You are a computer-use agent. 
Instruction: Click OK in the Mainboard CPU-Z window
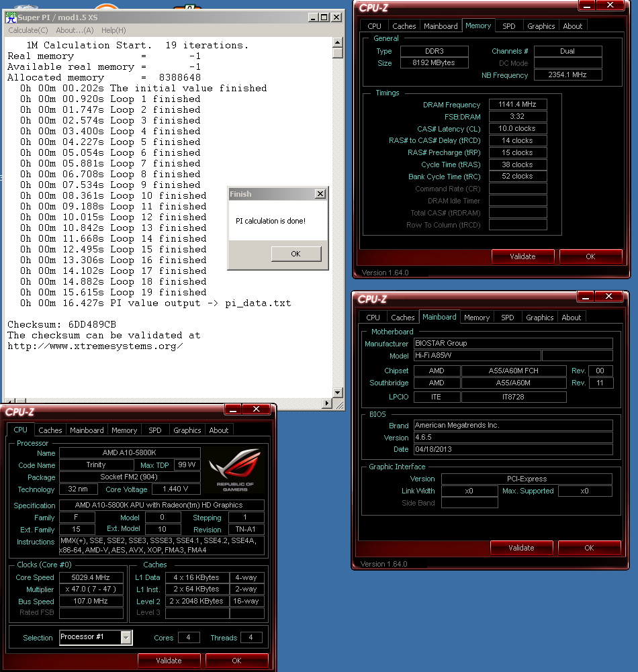coord(589,548)
